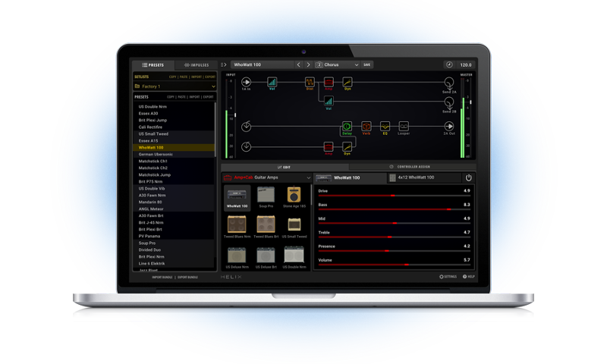Click the 120.0 tempo field
The width and height of the screenshot is (607, 364).
(466, 64)
